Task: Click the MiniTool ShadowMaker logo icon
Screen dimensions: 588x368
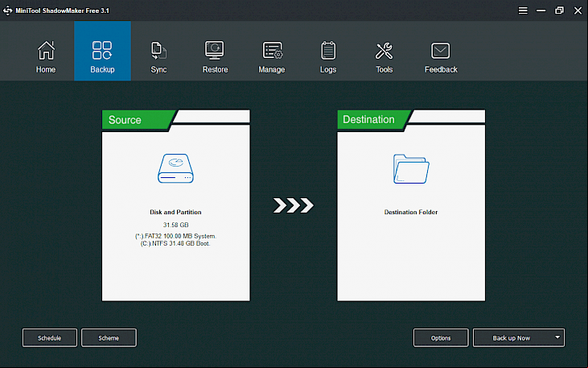Action: tap(7, 10)
